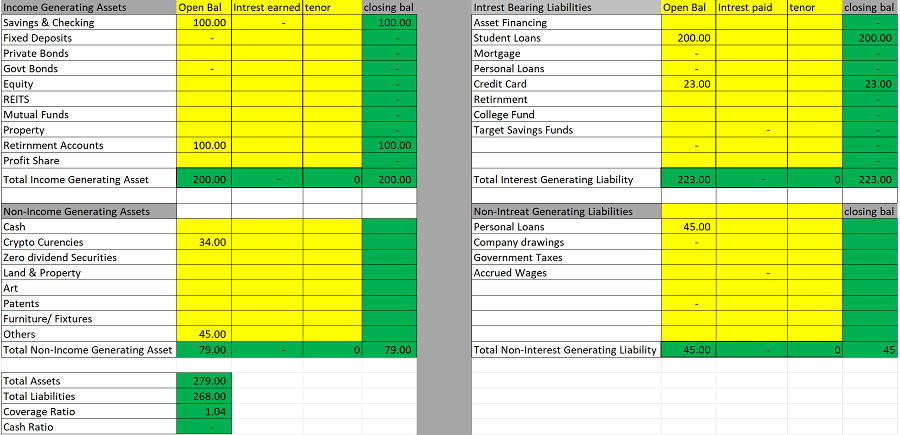Select the Government Taxes label cell
This screenshot has width=900, height=435.
[x=565, y=257]
